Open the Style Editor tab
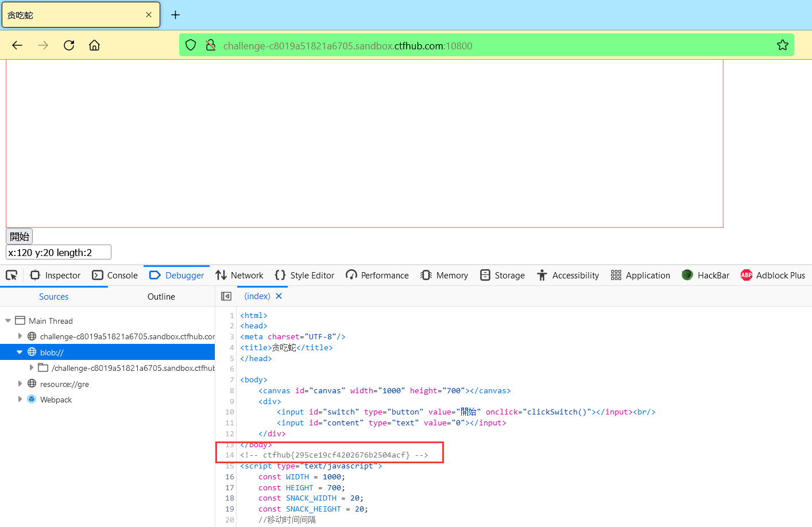The width and height of the screenshot is (812, 527). [304, 276]
